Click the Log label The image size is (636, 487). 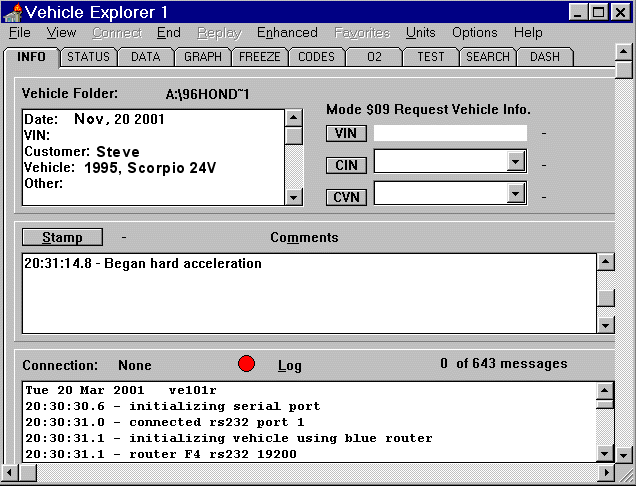pos(290,365)
